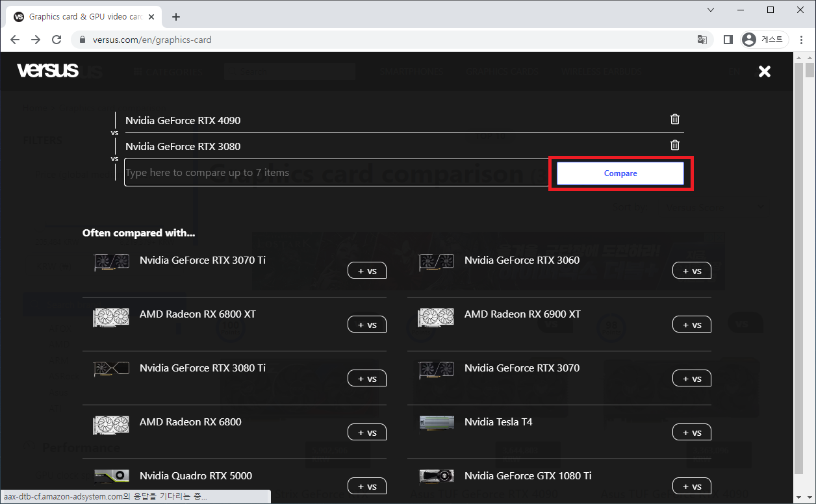The width and height of the screenshot is (816, 504).
Task: Open a new browser tab
Action: (176, 17)
